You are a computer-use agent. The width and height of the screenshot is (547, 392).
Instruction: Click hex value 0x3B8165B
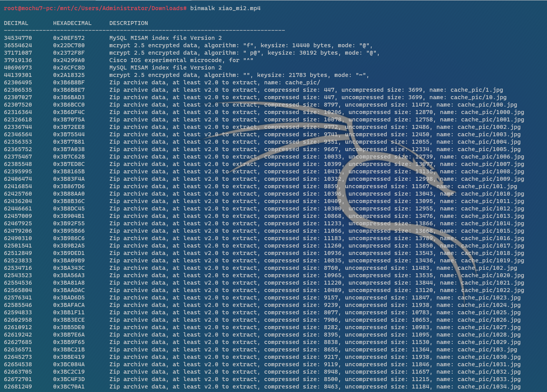[69, 171]
